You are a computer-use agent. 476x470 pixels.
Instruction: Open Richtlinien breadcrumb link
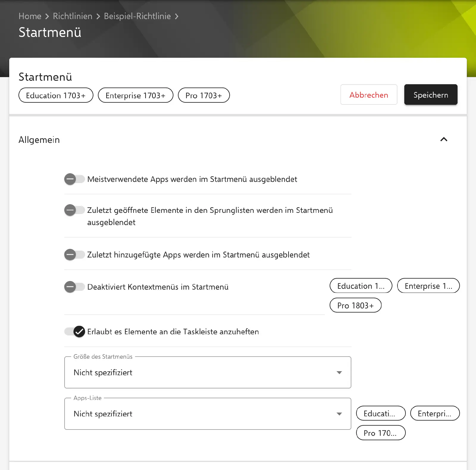pos(73,16)
